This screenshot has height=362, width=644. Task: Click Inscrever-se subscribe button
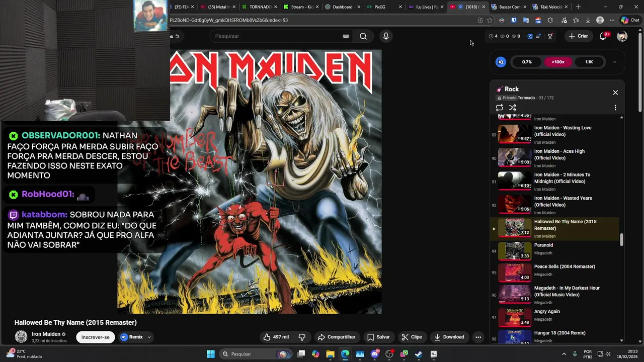95,337
